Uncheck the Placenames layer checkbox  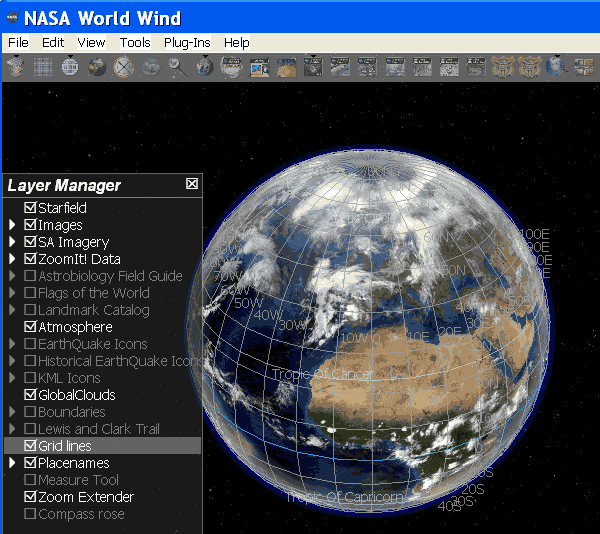click(x=30, y=463)
